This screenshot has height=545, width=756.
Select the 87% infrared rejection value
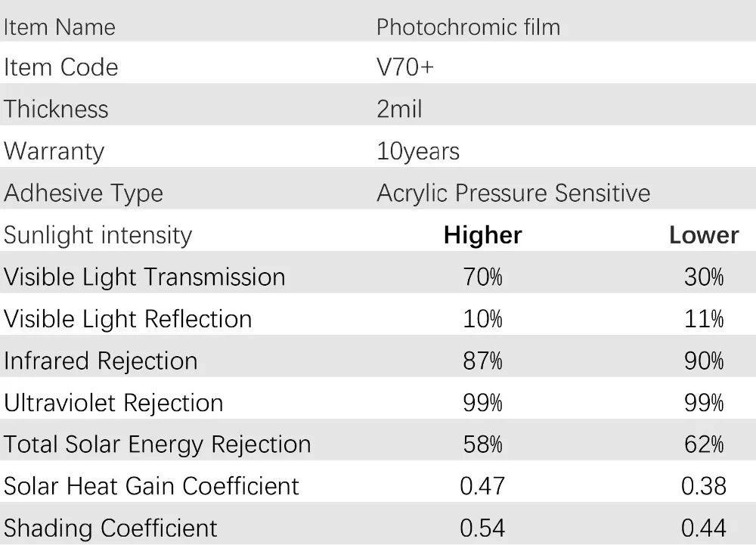coord(482,361)
